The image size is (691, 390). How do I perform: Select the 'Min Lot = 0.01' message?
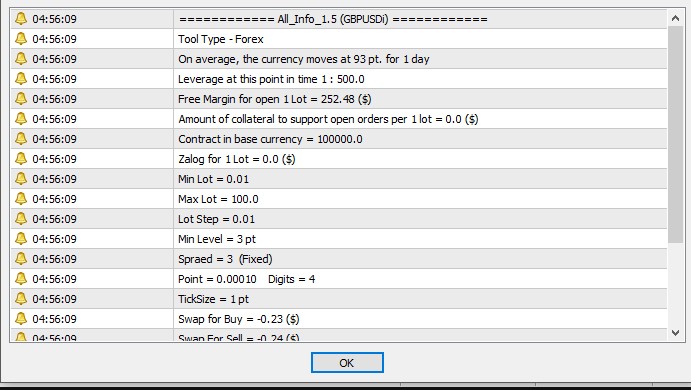213,179
